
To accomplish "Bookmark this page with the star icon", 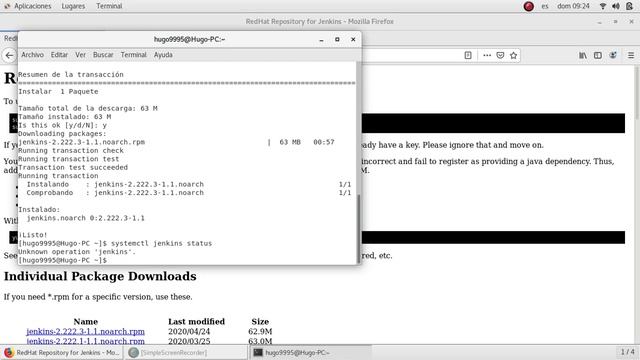I will pyautogui.click(x=513, y=55).
